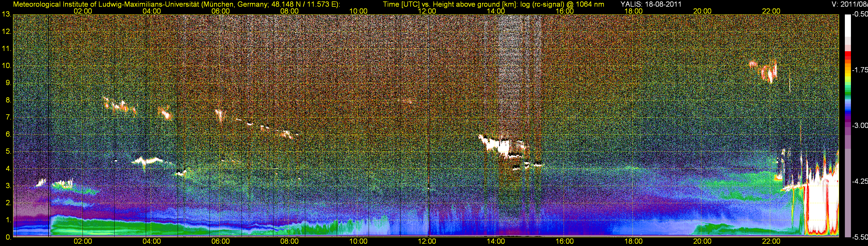The image size is (868, 246).
Task: Select the 10:00 tick label on the bottom axis
Action: coord(358,241)
